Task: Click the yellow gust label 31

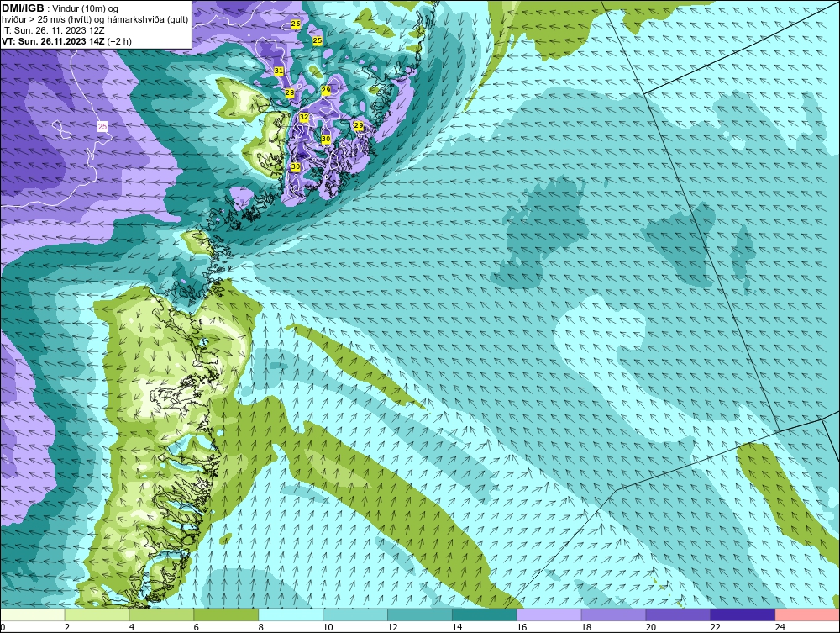Action: pos(279,71)
